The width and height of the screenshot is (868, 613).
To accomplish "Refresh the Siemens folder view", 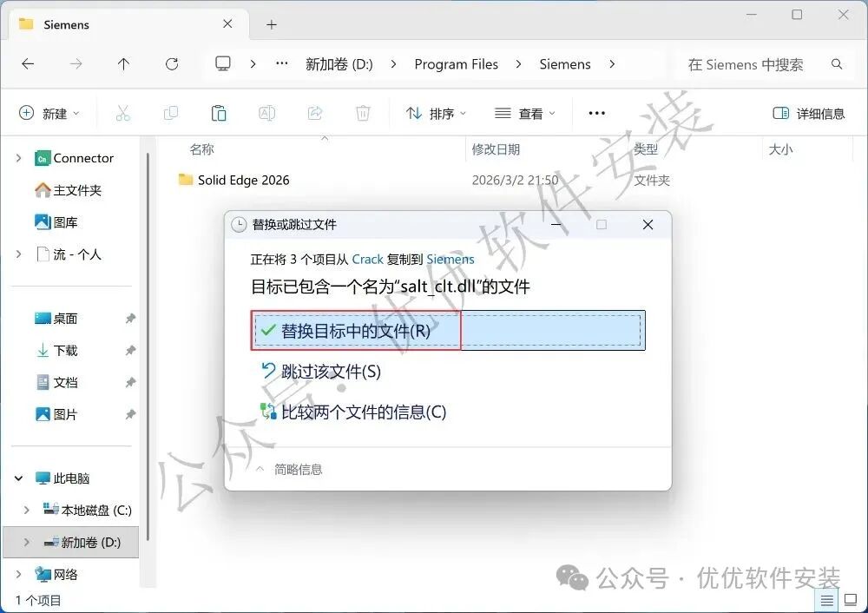I will point(172,64).
